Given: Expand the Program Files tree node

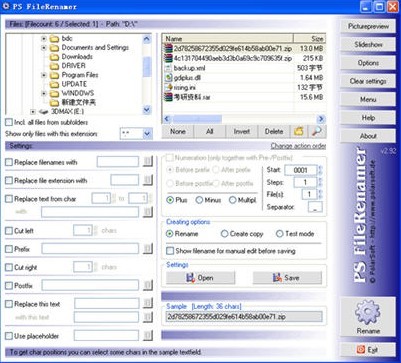Looking at the screenshot, I should tap(44, 75).
